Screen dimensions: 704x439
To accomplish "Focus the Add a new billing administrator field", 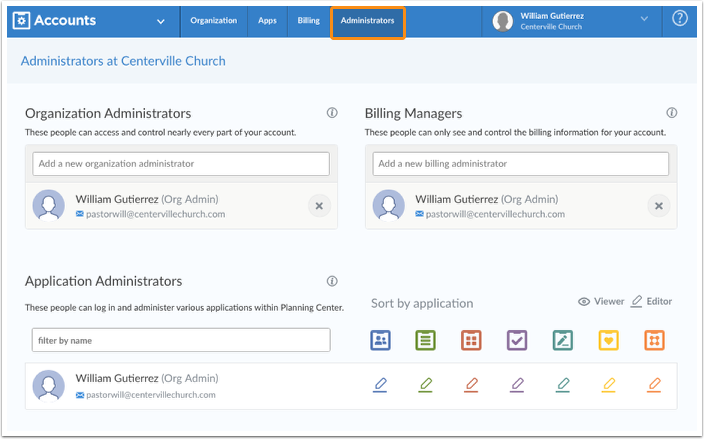I will (520, 164).
